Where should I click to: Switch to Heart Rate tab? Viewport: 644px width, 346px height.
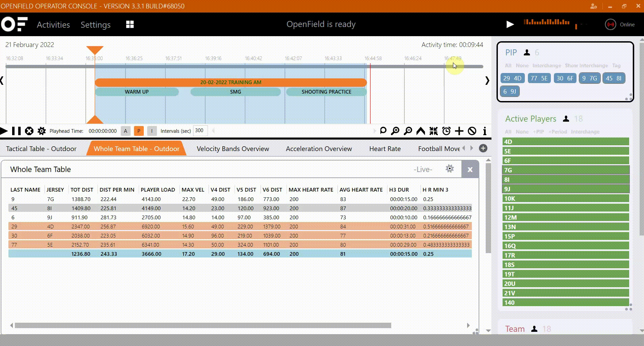click(x=385, y=149)
